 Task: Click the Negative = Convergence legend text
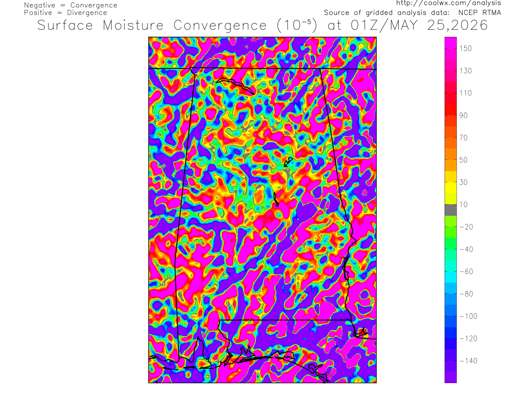[x=71, y=5]
